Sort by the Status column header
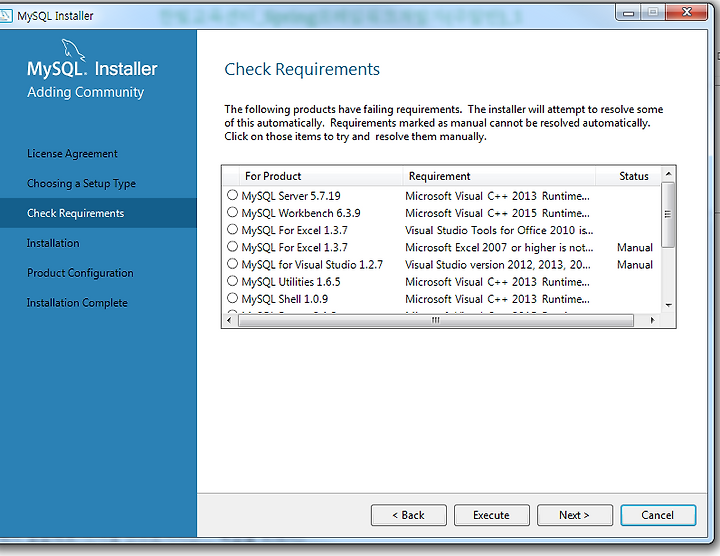This screenshot has width=720, height=556. point(629,176)
